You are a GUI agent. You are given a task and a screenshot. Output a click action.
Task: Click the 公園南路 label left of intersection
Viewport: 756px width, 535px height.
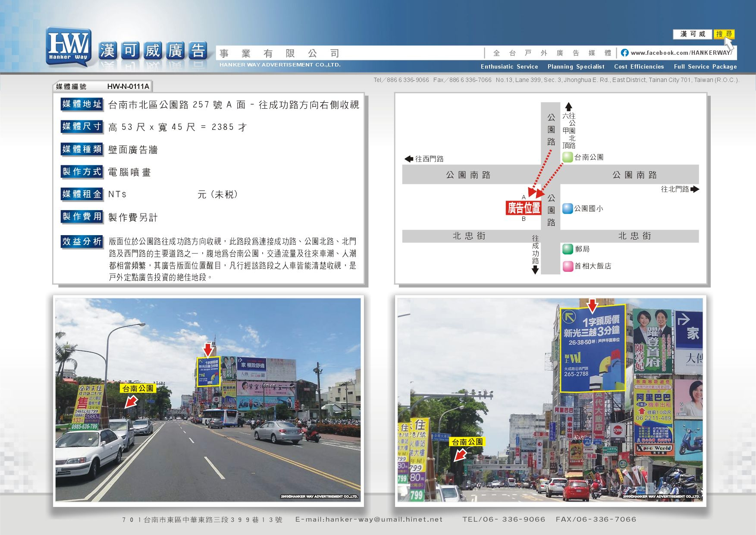(468, 175)
